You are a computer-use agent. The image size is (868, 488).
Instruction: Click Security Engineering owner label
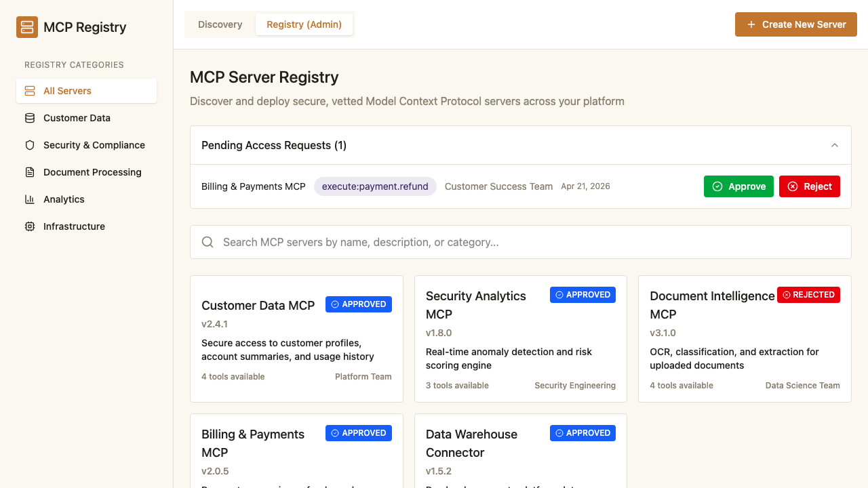click(x=575, y=386)
